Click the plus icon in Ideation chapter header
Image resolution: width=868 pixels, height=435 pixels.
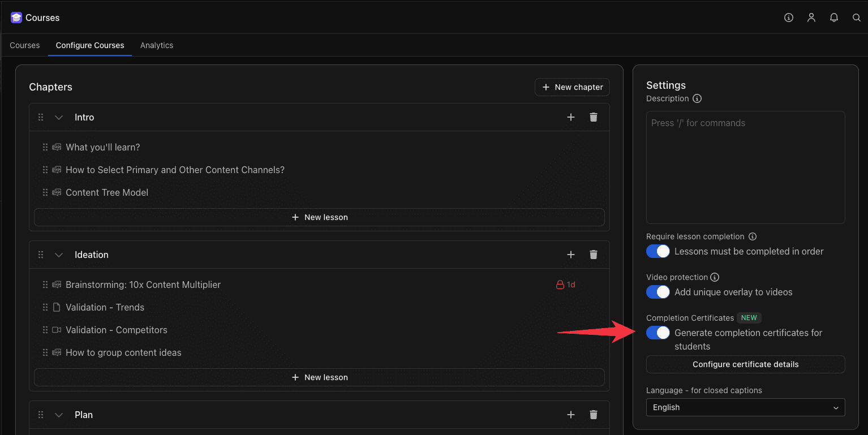(570, 255)
